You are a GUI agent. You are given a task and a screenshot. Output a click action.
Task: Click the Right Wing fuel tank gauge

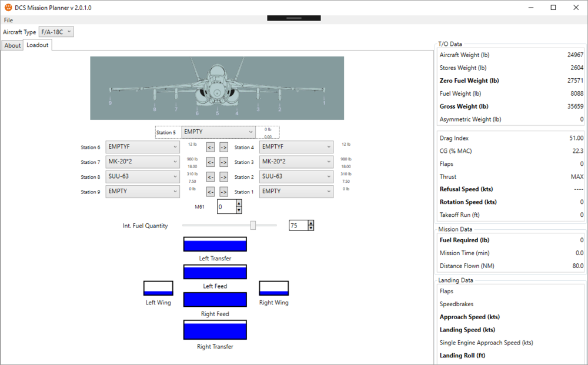pyautogui.click(x=274, y=288)
